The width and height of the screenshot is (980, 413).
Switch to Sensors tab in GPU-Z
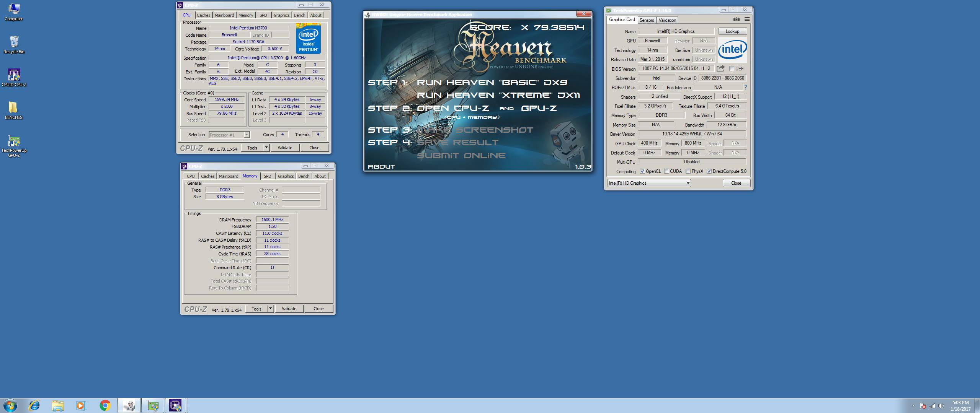click(647, 20)
